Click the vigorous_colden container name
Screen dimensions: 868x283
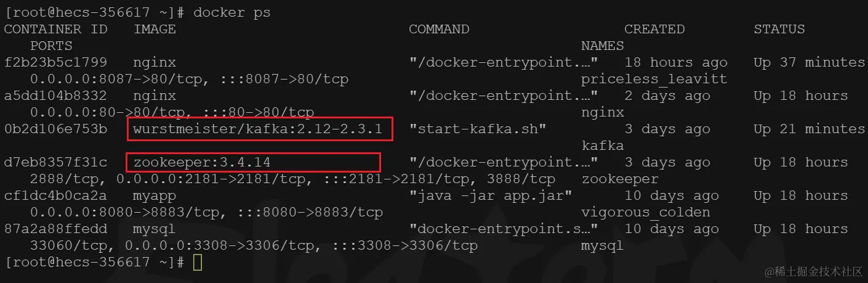coord(645,212)
